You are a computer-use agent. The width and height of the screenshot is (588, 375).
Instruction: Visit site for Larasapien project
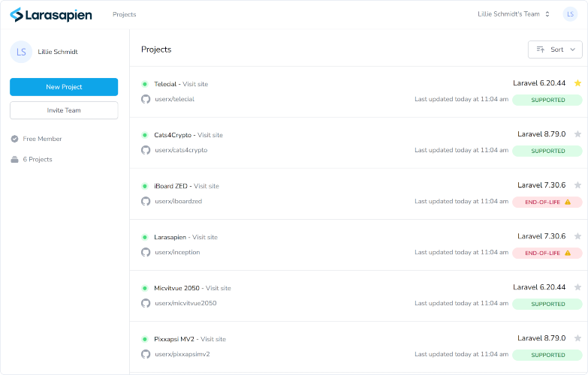coord(205,237)
